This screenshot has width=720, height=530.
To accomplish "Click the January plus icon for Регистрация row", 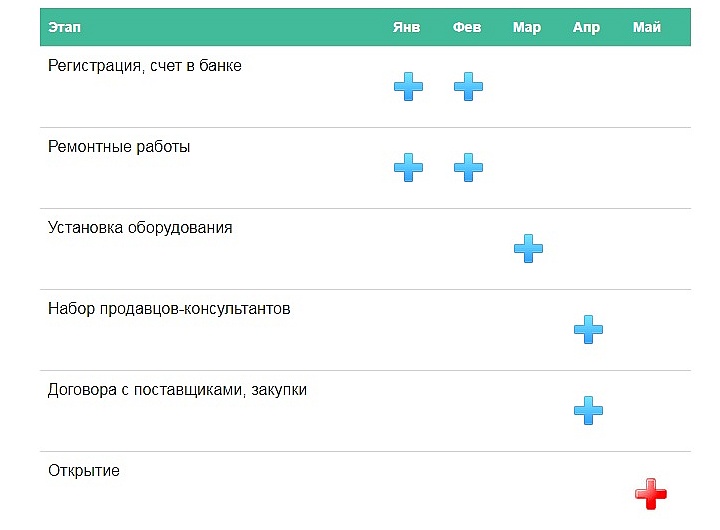I will pyautogui.click(x=408, y=86).
